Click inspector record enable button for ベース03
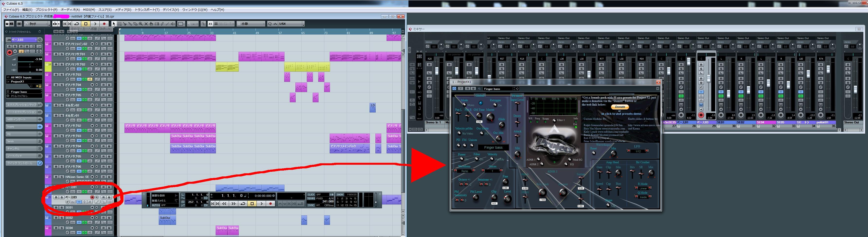Image resolution: width=868 pixels, height=237 pixels. pos(9,52)
